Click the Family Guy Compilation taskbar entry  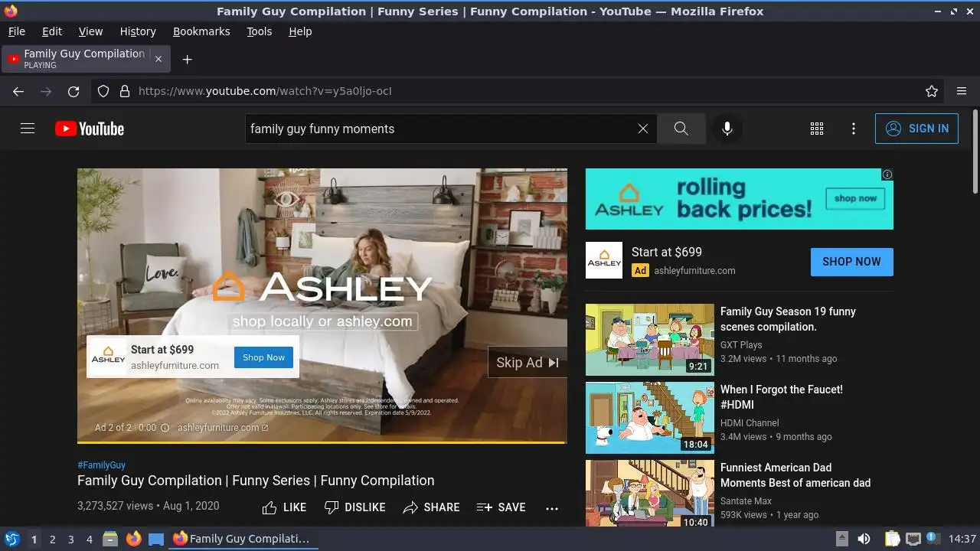(242, 539)
